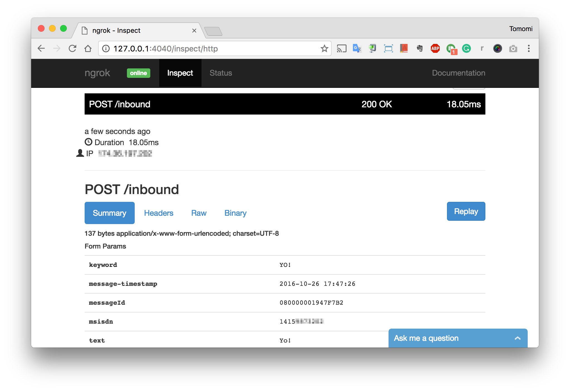Switch to the Raw tab
The width and height of the screenshot is (570, 392).
tap(199, 213)
